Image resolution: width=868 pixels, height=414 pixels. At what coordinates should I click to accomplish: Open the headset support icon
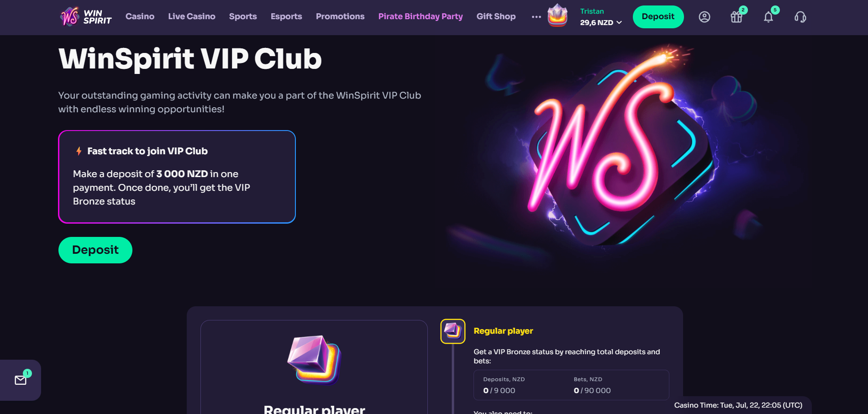pos(800,17)
